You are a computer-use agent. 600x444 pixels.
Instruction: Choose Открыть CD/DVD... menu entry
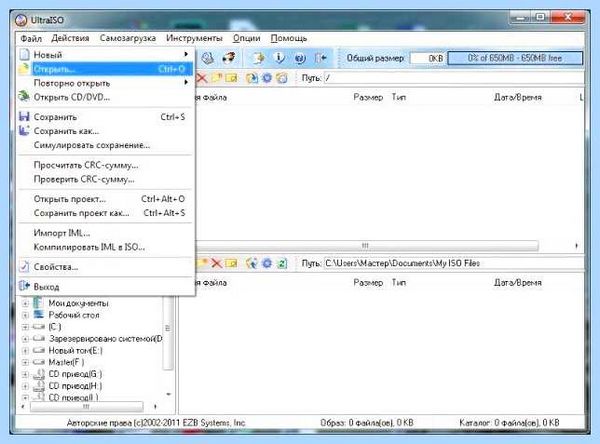click(105, 97)
